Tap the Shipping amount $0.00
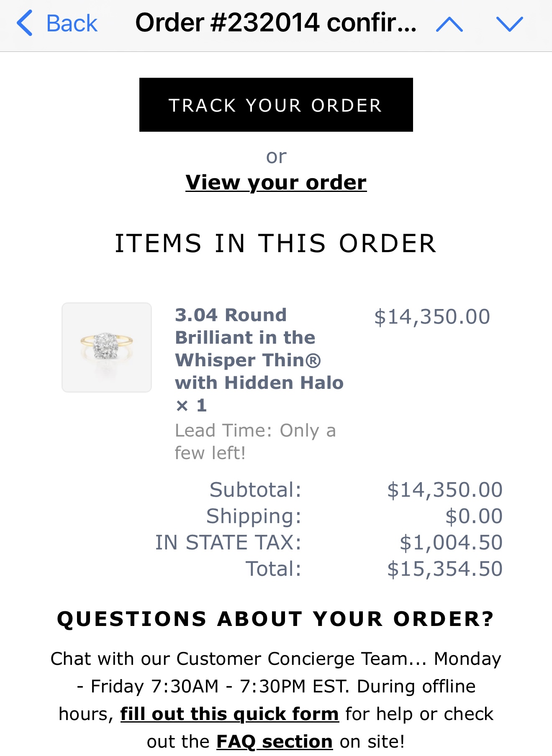Image resolution: width=552 pixels, height=756 pixels. pyautogui.click(x=473, y=516)
